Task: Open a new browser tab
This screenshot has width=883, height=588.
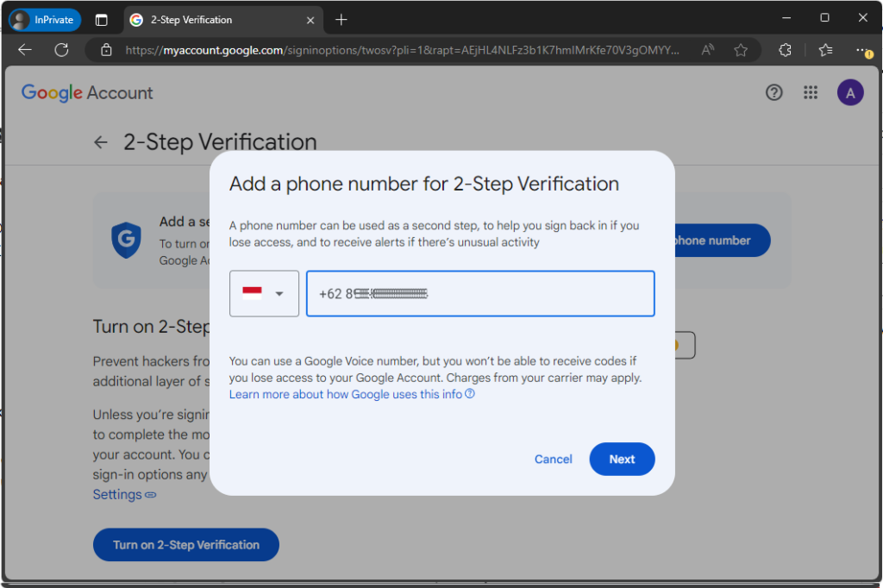Action: pyautogui.click(x=341, y=19)
